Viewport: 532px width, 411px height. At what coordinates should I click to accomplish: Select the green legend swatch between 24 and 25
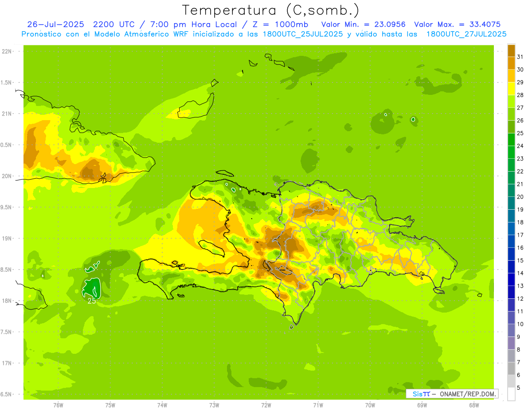click(x=511, y=140)
